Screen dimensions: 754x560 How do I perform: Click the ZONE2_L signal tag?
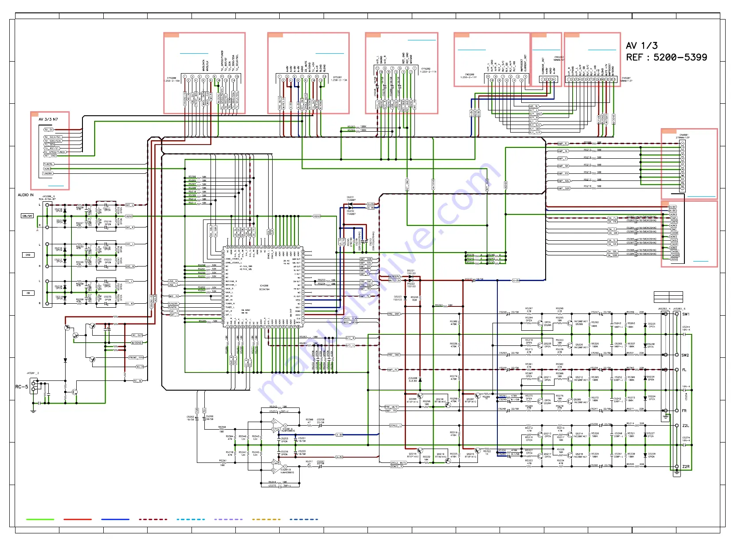click(x=395, y=426)
